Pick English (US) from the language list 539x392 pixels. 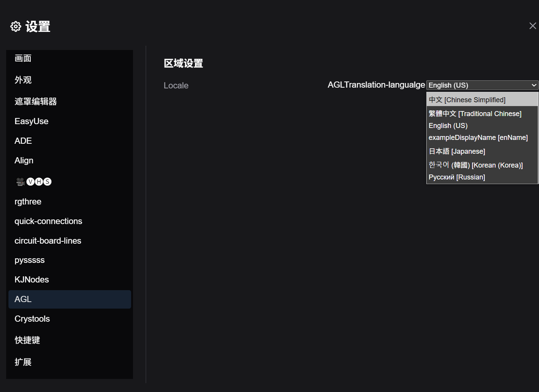pyautogui.click(x=448, y=126)
